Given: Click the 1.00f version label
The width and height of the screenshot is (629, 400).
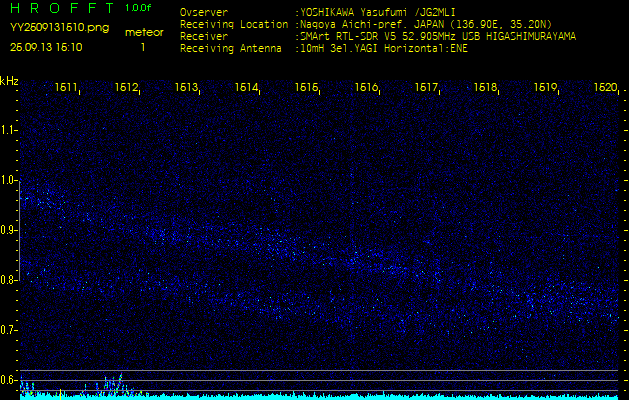Looking at the screenshot, I should tap(139, 8).
